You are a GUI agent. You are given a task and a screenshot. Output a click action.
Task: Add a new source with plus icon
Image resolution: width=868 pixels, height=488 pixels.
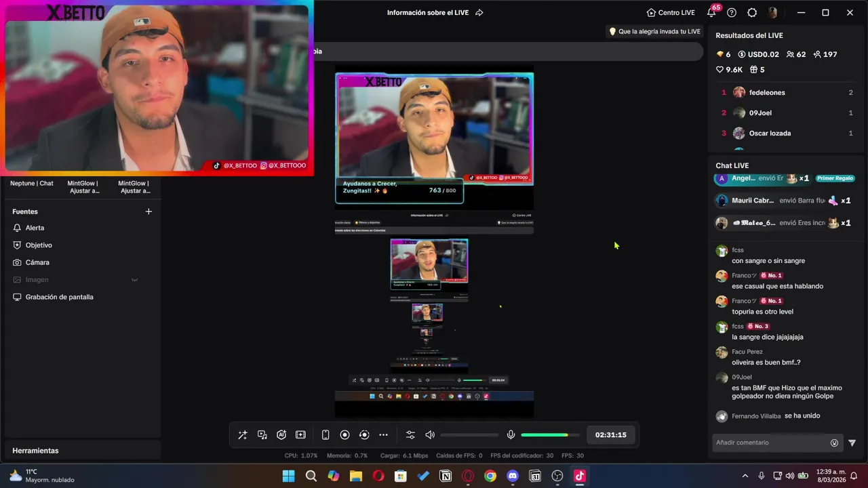click(149, 211)
